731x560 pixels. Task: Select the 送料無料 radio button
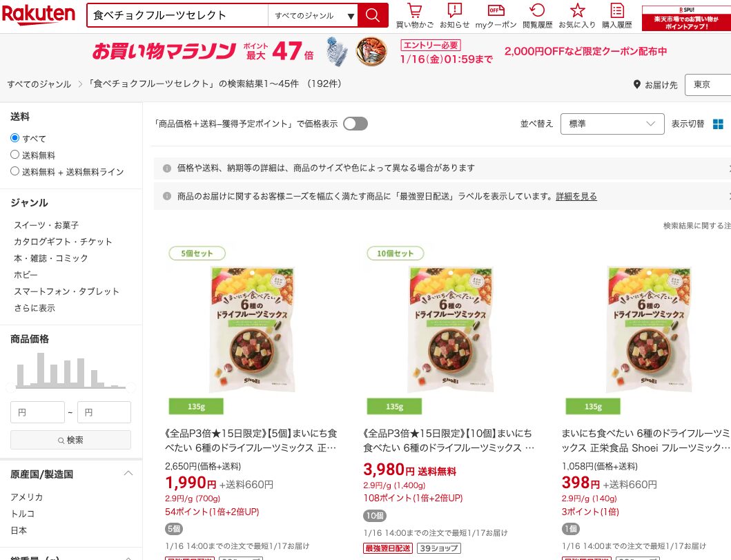click(x=15, y=155)
